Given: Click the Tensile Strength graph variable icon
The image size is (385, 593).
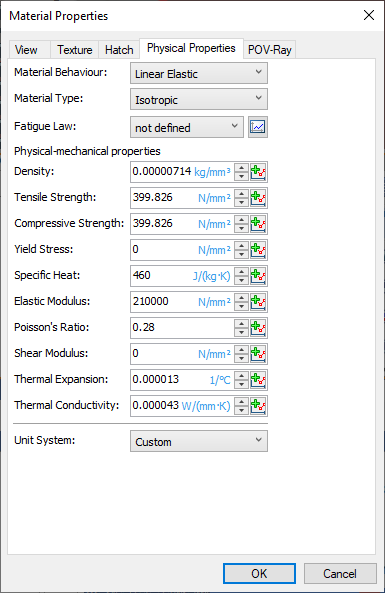Looking at the screenshot, I should pos(258,198).
